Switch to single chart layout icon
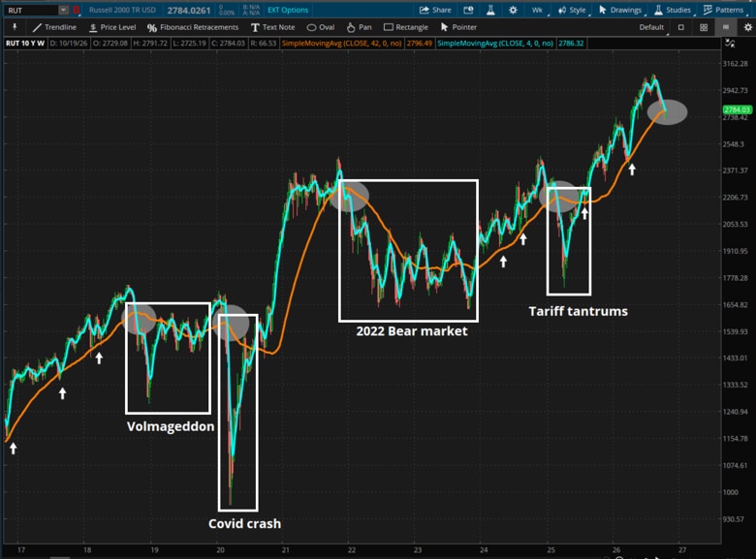 pos(680,27)
